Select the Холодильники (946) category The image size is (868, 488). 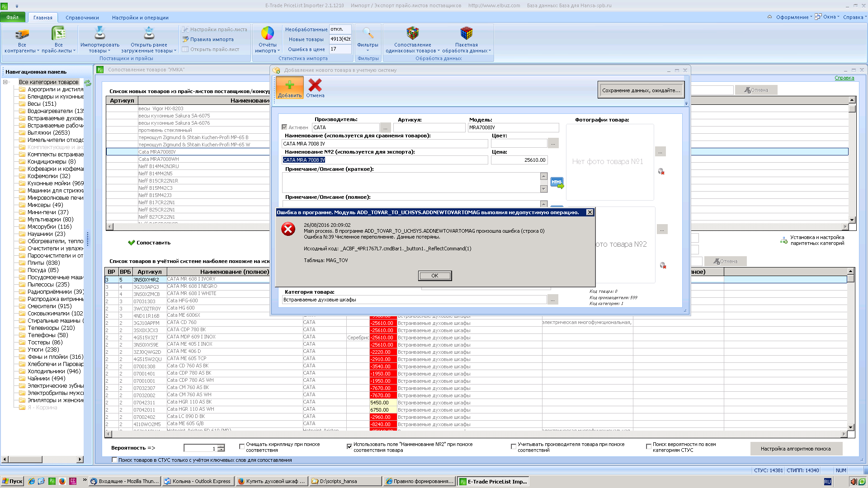click(x=54, y=371)
